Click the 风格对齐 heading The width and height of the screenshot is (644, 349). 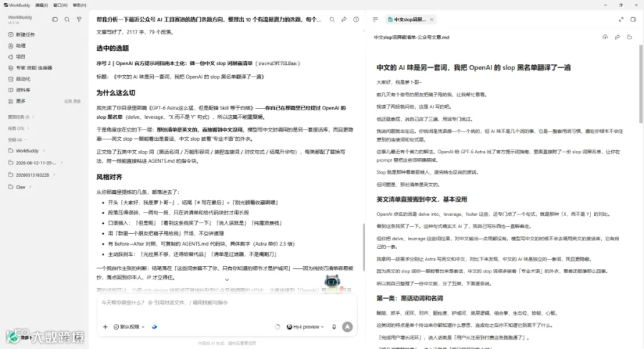(x=109, y=177)
